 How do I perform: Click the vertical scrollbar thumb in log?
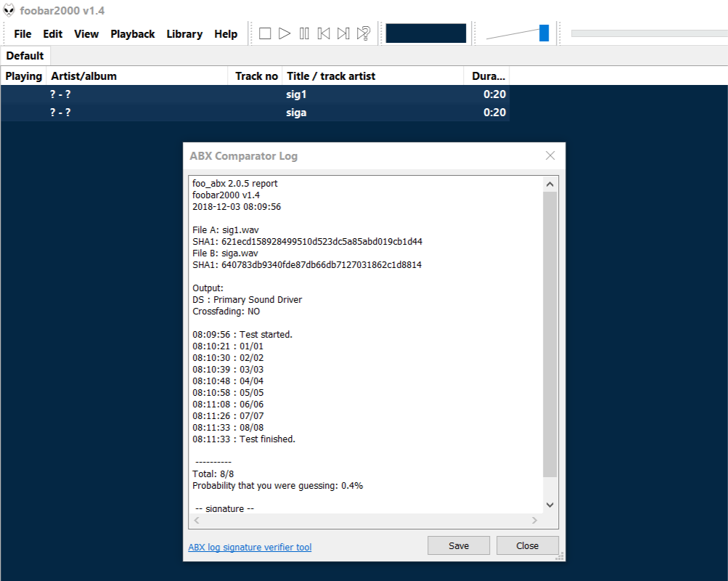(x=549, y=334)
